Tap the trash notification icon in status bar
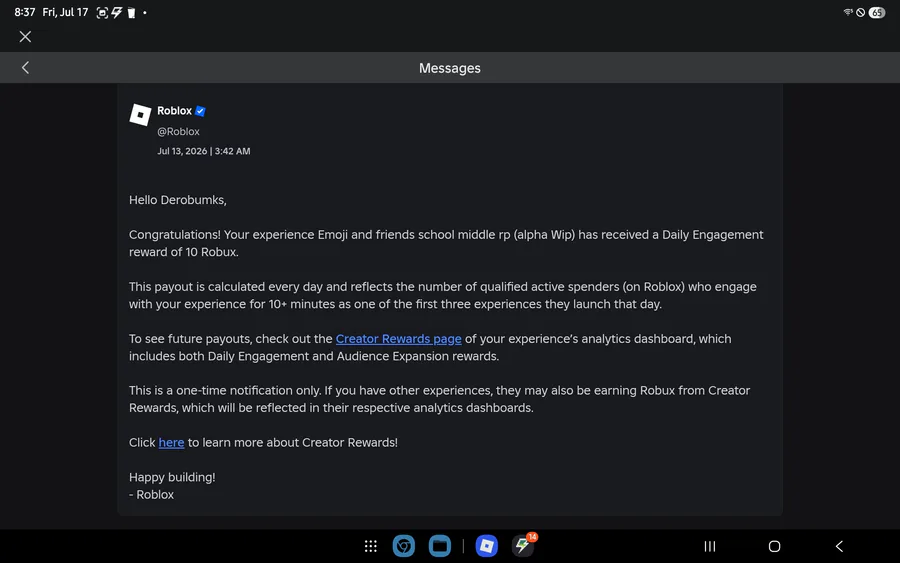Viewport: 900px width, 563px height. [x=131, y=13]
